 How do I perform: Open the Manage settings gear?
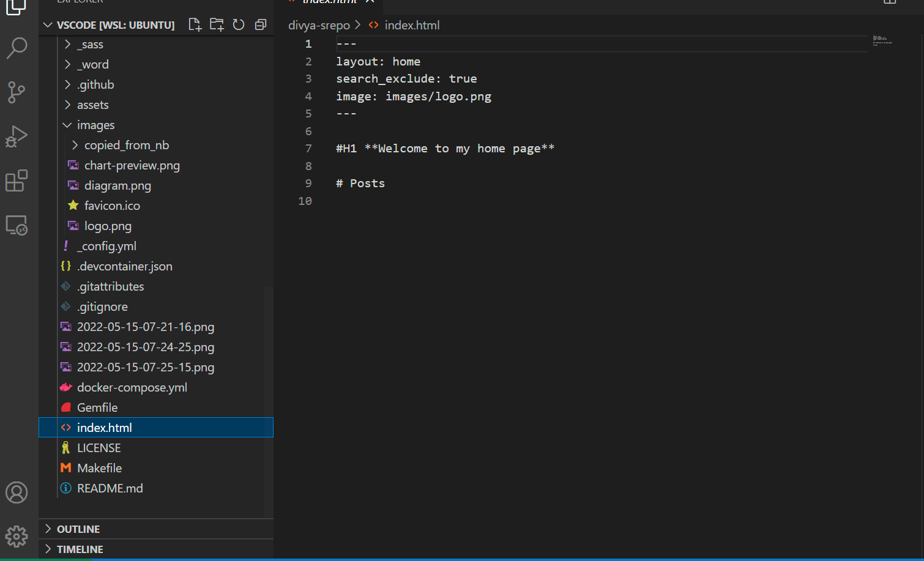[17, 537]
